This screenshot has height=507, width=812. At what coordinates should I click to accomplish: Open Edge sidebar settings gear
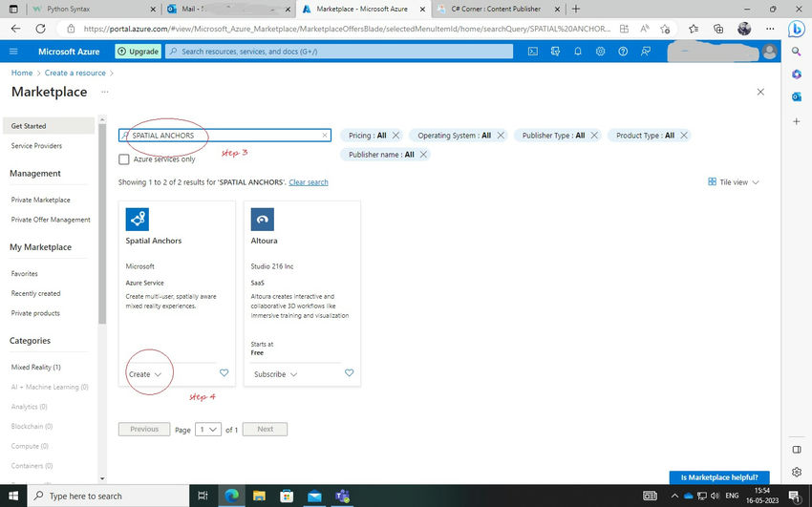pos(797,472)
